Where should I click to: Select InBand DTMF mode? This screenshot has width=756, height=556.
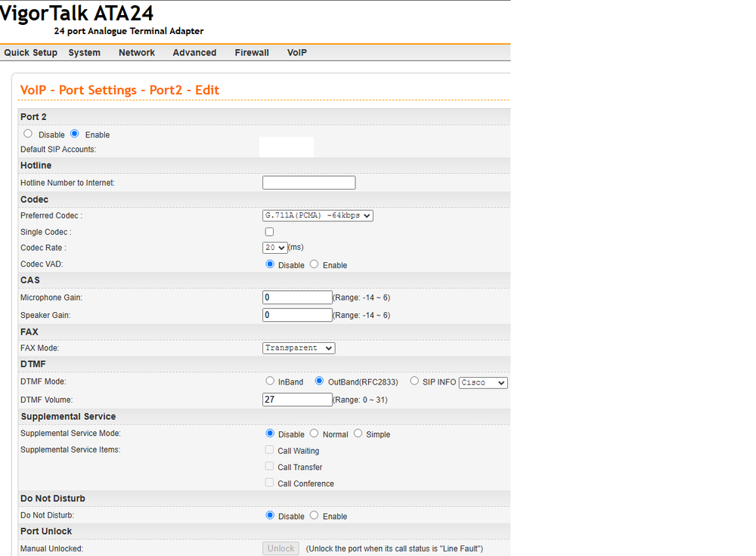point(270,381)
